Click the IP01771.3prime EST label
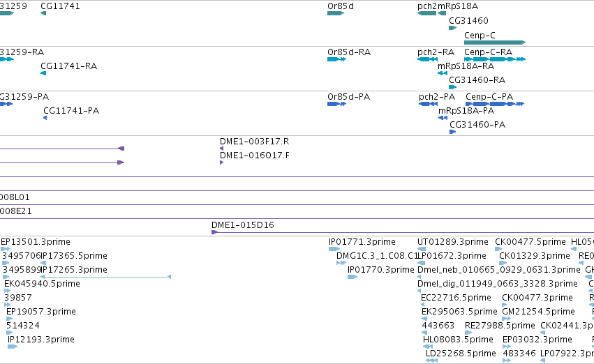 pyautogui.click(x=362, y=241)
